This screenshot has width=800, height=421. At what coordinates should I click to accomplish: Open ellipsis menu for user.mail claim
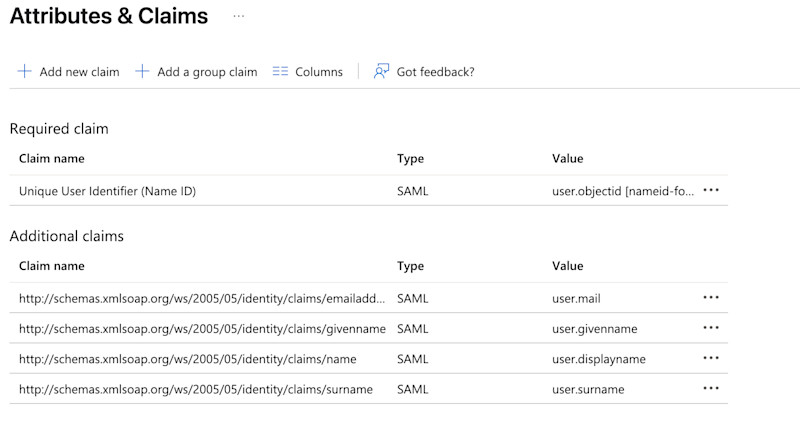point(711,298)
